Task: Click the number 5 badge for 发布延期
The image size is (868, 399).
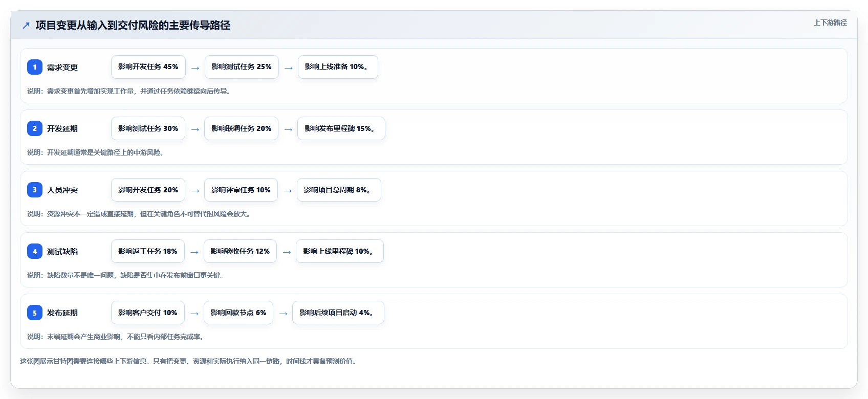Action: tap(35, 313)
